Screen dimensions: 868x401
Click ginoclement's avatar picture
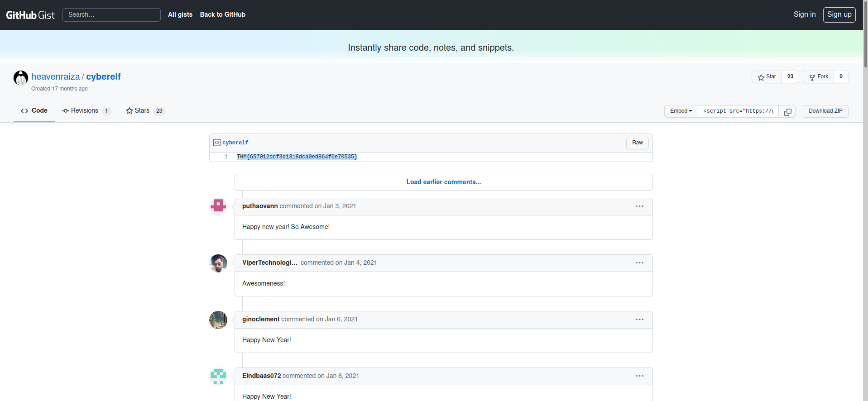(x=218, y=320)
